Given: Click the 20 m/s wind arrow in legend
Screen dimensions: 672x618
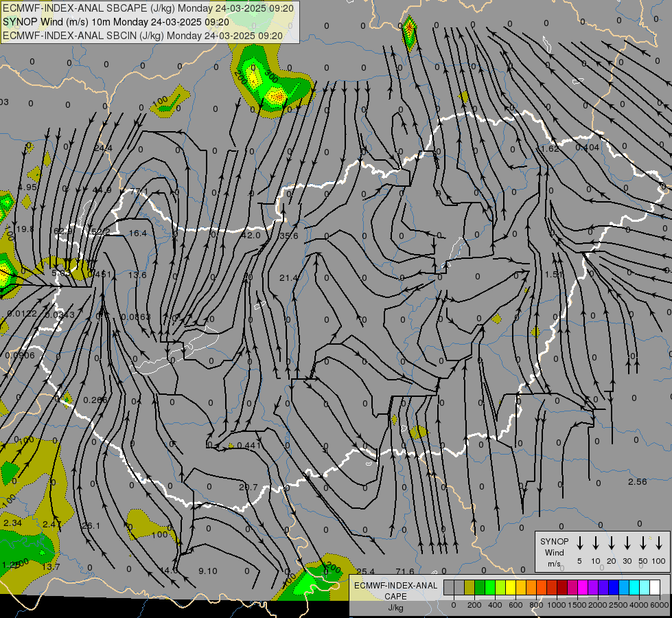Looking at the screenshot, I should (x=611, y=543).
